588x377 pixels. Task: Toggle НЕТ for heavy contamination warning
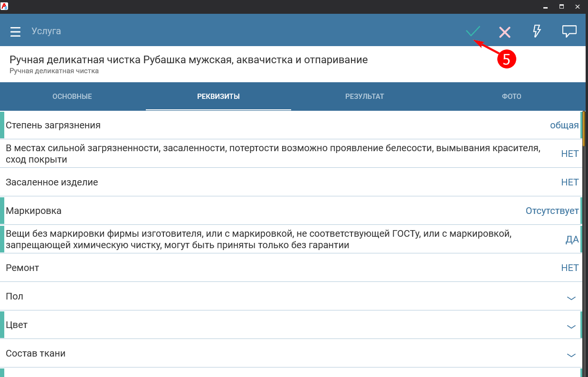(x=570, y=154)
